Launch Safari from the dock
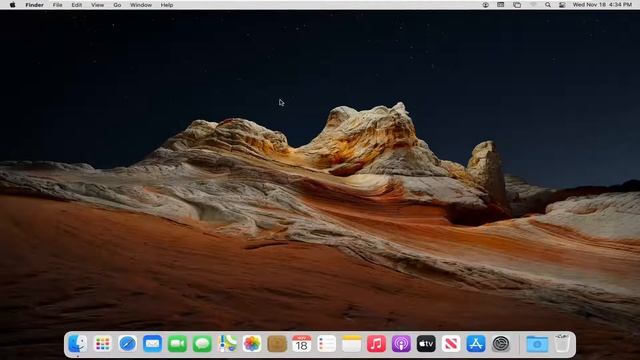This screenshot has height=360, width=640. 127,344
